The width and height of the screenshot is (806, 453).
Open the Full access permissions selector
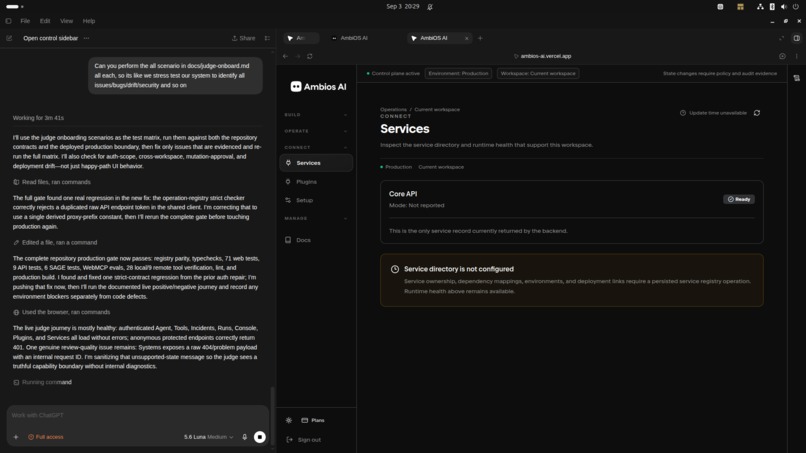46,437
